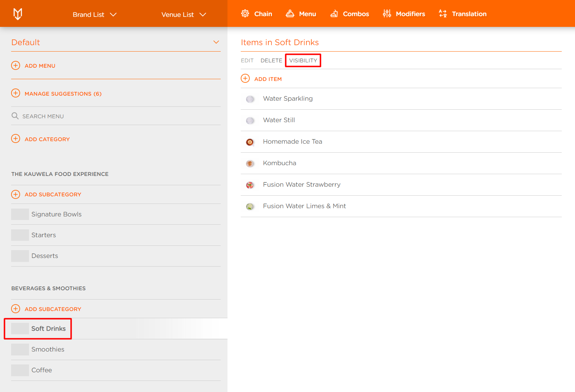Click plus icon for Beverages Add Subcategory

(16, 309)
